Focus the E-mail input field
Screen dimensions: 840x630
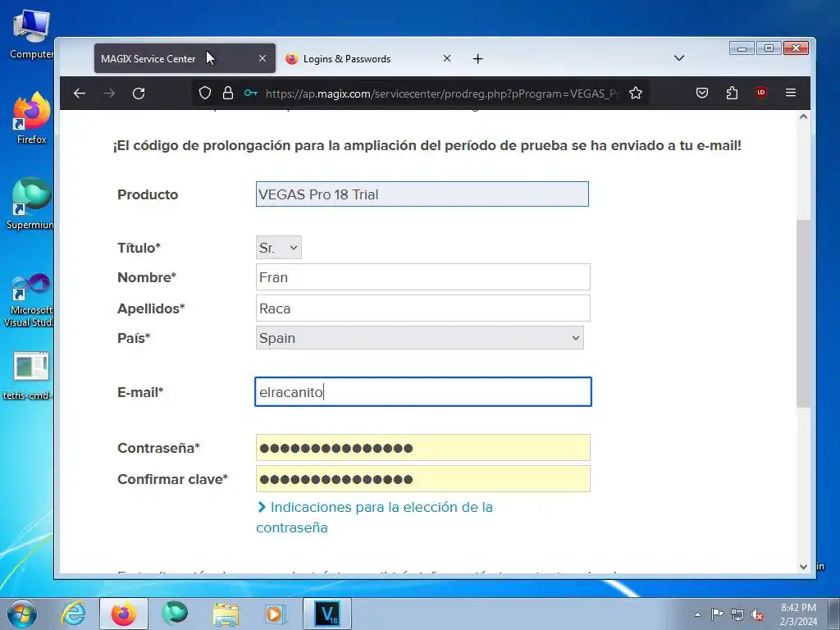point(423,391)
